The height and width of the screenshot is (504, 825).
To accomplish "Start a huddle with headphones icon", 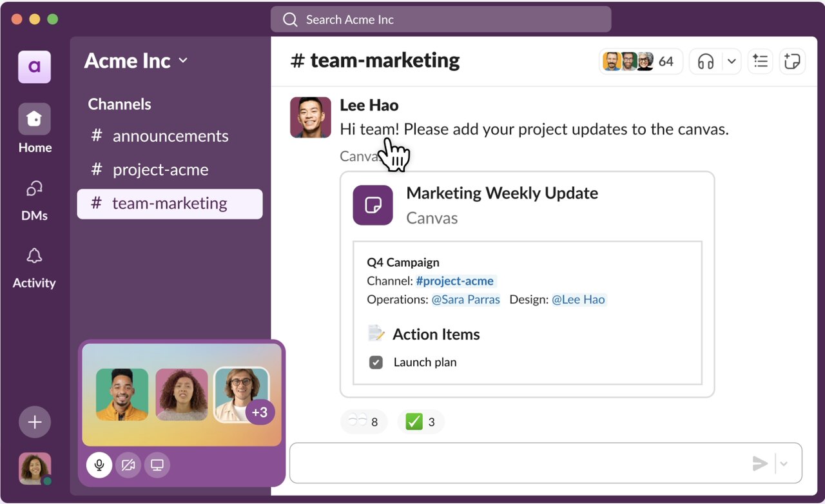I will (x=706, y=62).
